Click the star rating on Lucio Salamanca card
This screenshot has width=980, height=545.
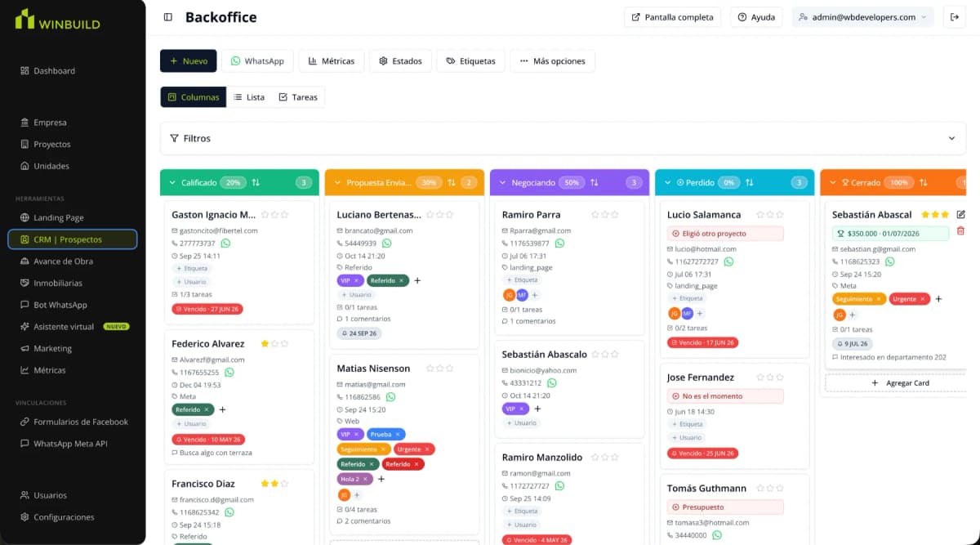770,215
